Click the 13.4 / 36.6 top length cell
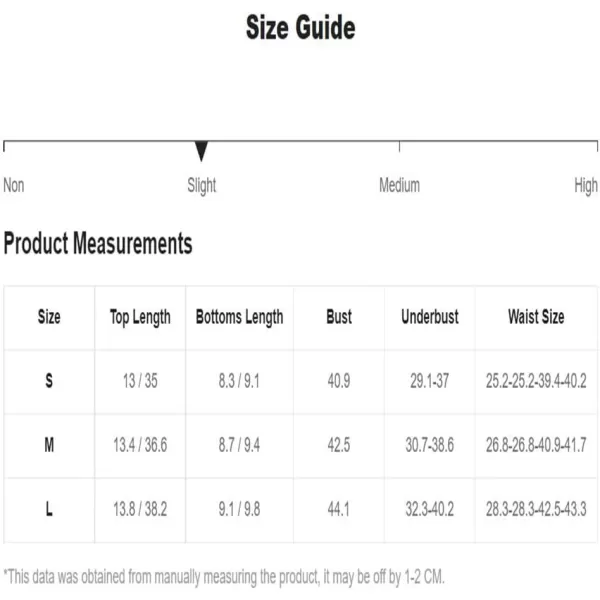 [140, 445]
